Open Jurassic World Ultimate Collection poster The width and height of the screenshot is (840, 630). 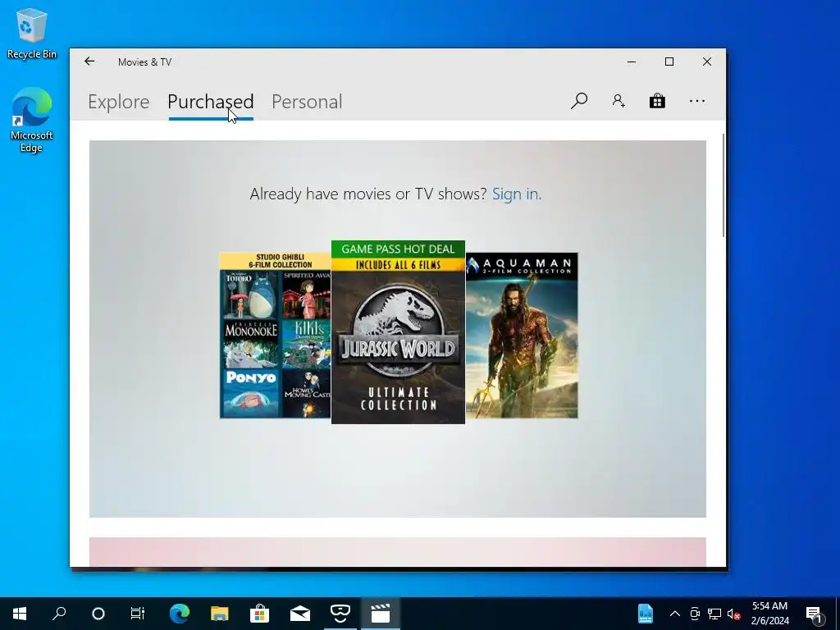coord(398,332)
